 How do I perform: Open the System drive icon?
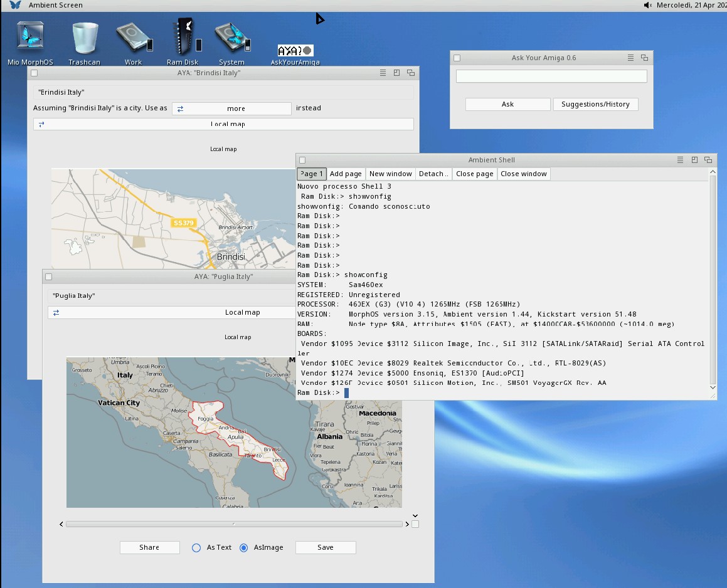[x=231, y=38]
